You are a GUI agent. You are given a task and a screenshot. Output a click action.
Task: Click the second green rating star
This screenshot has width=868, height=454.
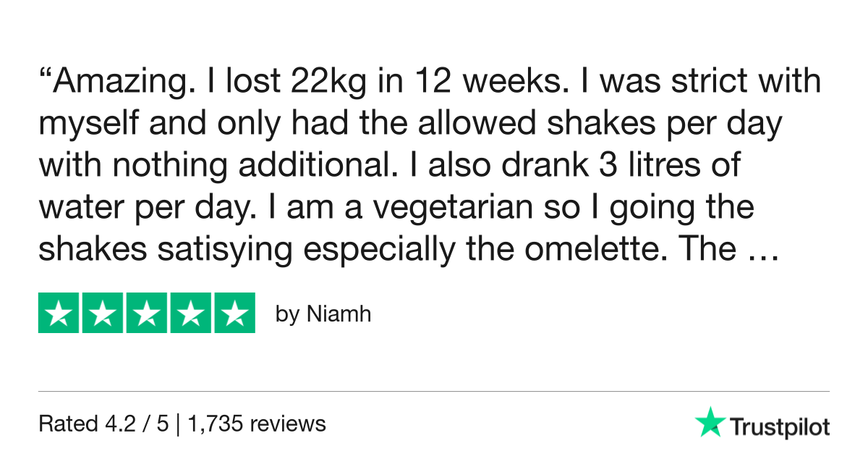point(103,313)
